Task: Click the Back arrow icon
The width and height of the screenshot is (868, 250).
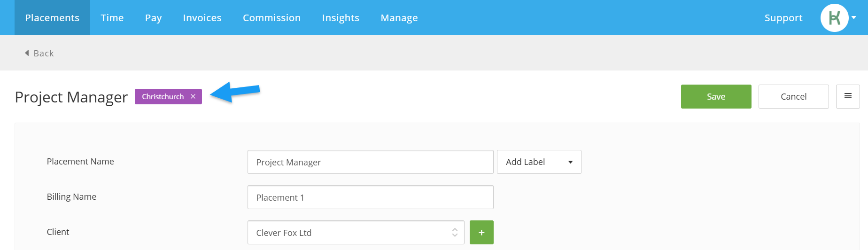Action: pyautogui.click(x=27, y=53)
